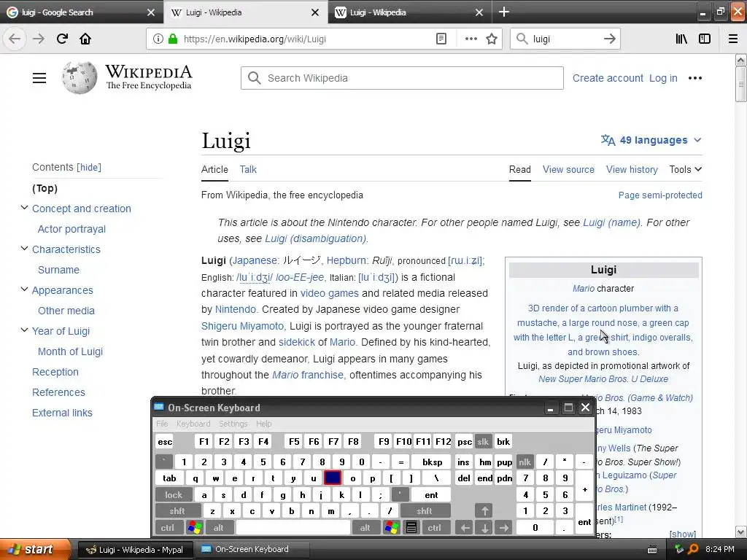Viewport: 747px width, 560px height.
Task: Toggle the right shft key on On-Screen Keyboard
Action: (425, 511)
